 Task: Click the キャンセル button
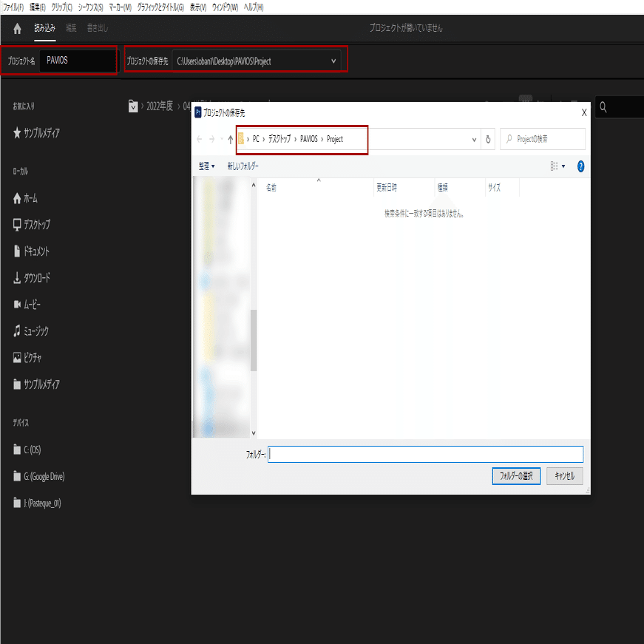pyautogui.click(x=565, y=476)
